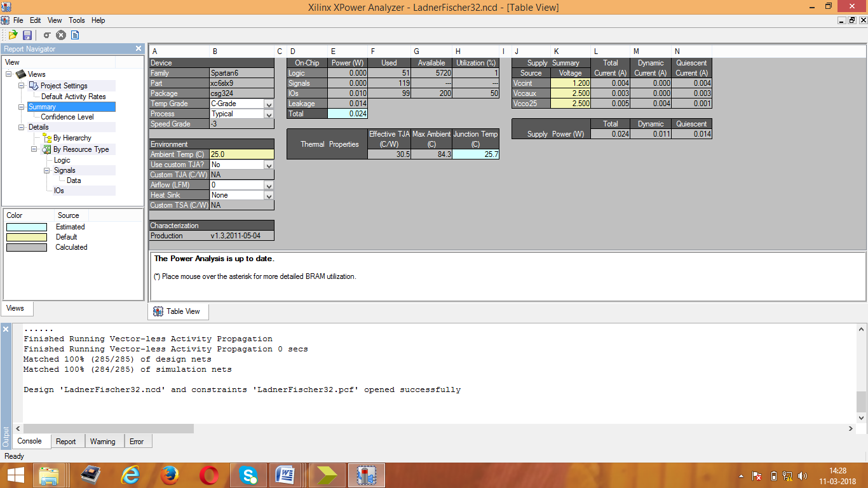Collapse the Project Settings tree node

(x=22, y=86)
